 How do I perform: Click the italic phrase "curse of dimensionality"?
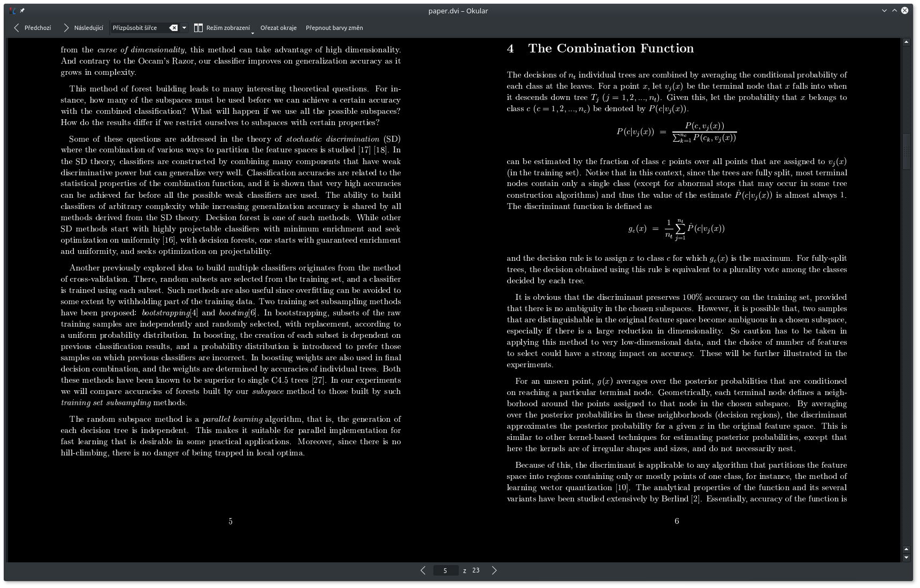[x=141, y=50]
